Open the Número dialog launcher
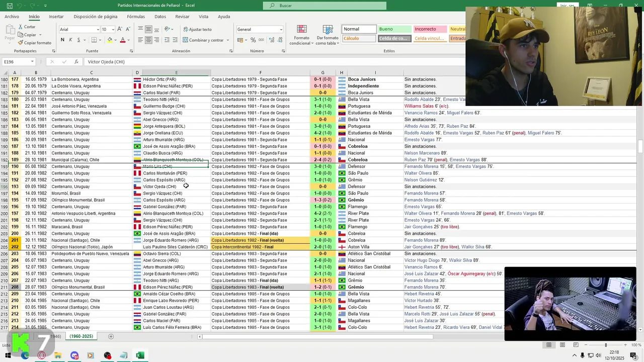The height and width of the screenshot is (362, 644). 283,51
